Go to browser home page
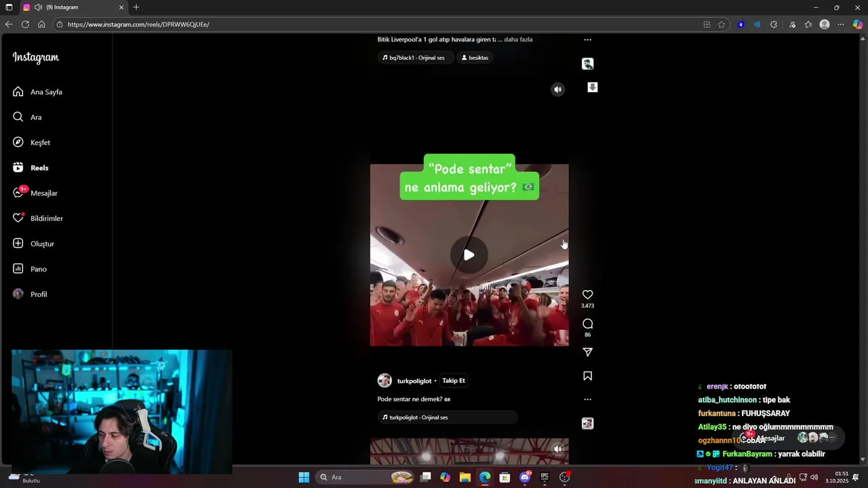The width and height of the screenshot is (868, 488). pos(41,24)
